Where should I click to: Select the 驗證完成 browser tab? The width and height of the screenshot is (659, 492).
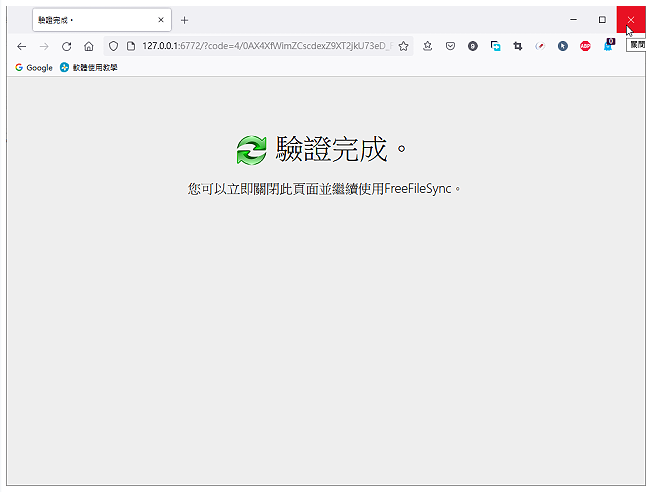tap(102, 20)
